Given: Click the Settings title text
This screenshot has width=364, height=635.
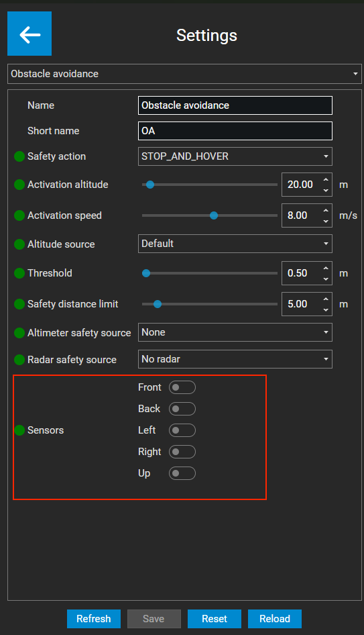Looking at the screenshot, I should [206, 35].
